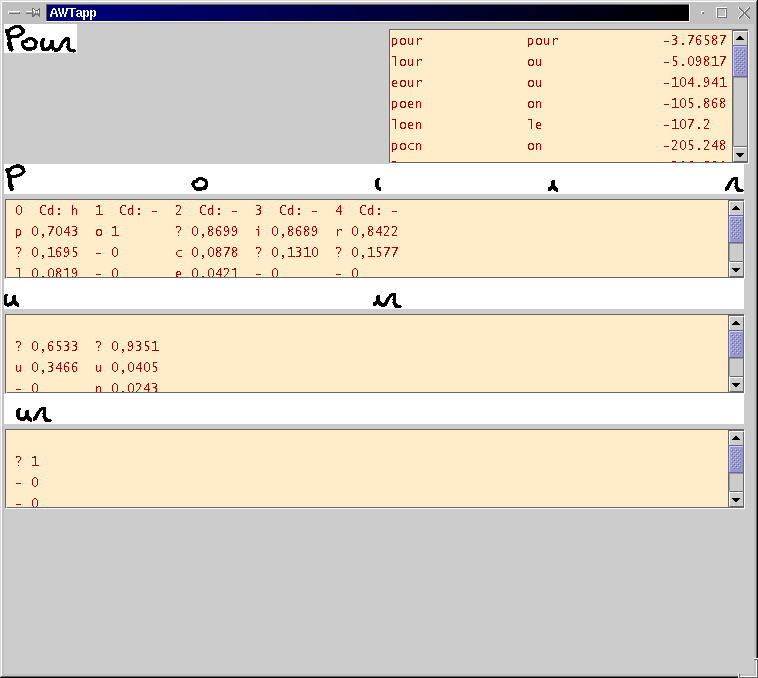The image size is (758, 678).
Task: Click the '1 Cd: -' header
Action: [126, 210]
